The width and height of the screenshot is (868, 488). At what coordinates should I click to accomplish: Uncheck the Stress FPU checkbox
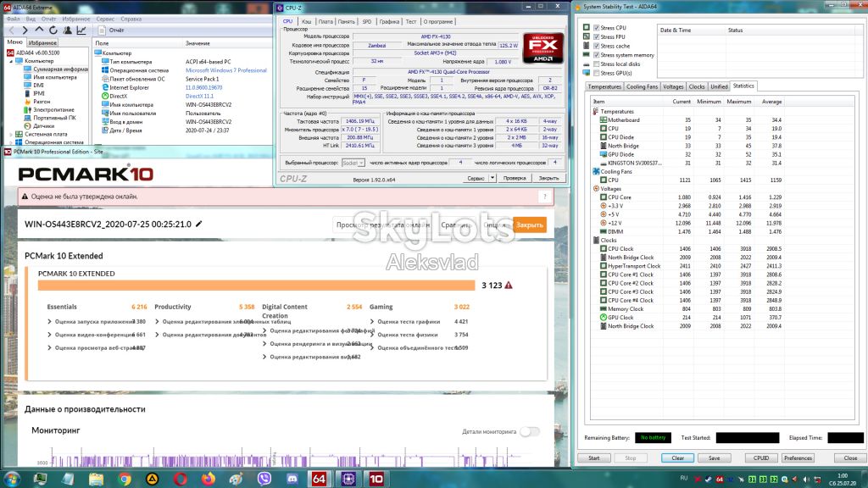tap(596, 37)
